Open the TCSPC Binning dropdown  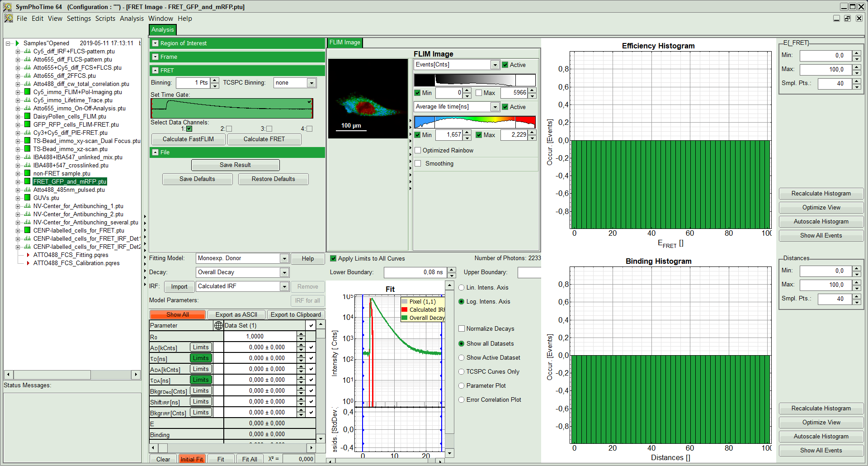click(x=311, y=83)
